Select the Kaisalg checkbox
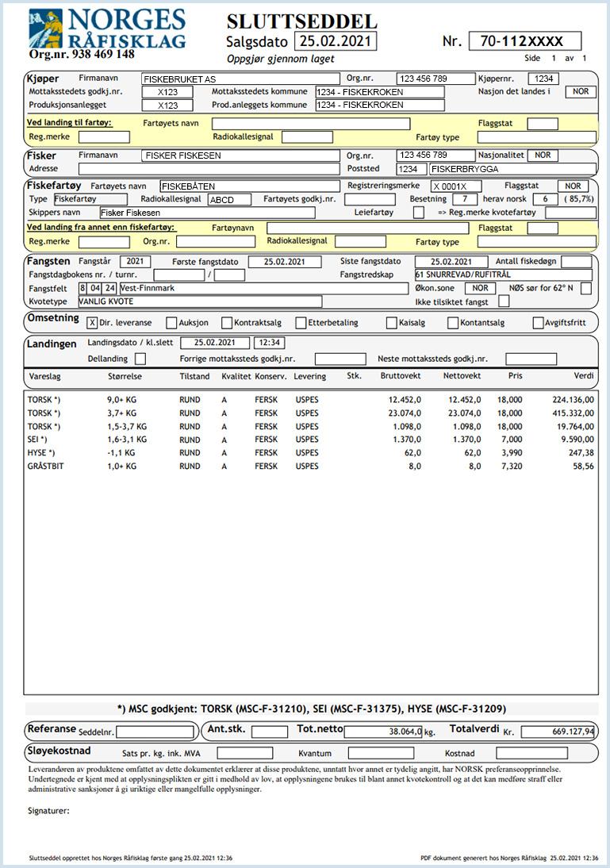 [x=392, y=323]
